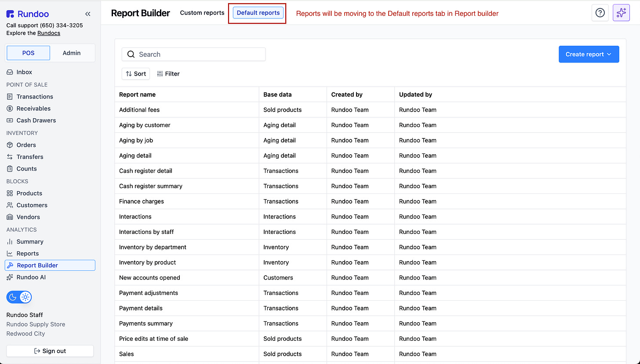640x364 pixels.
Task: Click Sign out button
Action: (x=50, y=351)
